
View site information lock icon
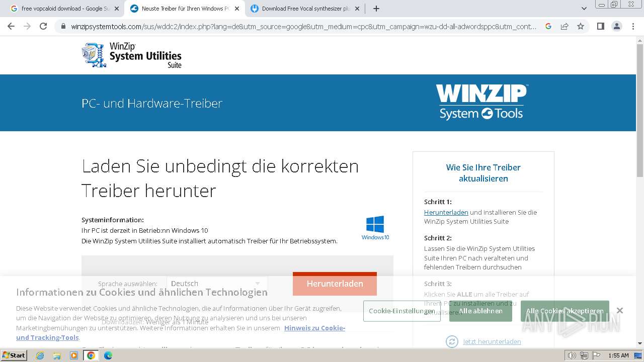63,26
